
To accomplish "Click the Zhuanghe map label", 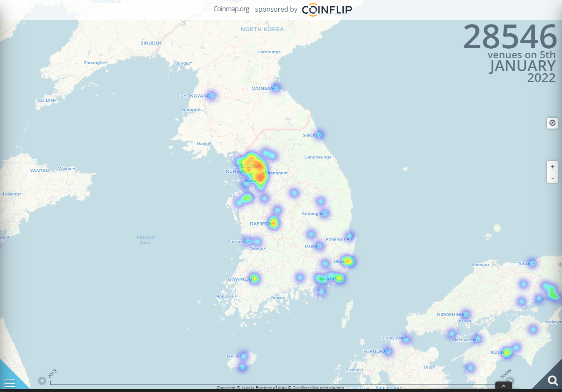I will click(94, 62).
